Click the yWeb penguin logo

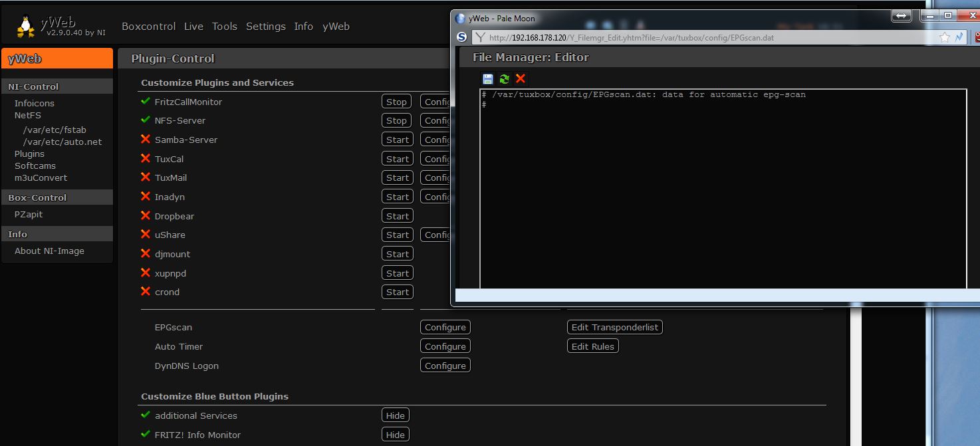pyautogui.click(x=26, y=27)
